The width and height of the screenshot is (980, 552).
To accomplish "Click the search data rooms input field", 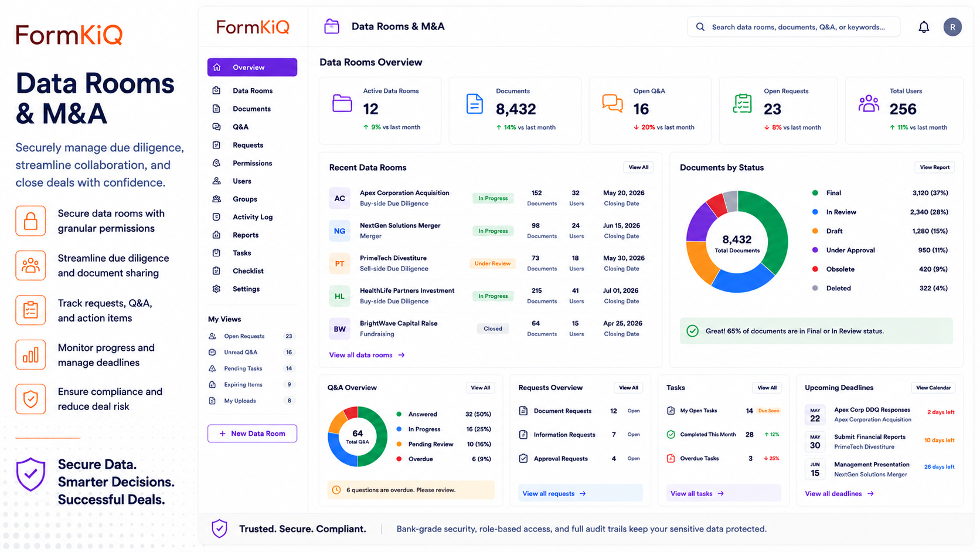I will pos(794,27).
